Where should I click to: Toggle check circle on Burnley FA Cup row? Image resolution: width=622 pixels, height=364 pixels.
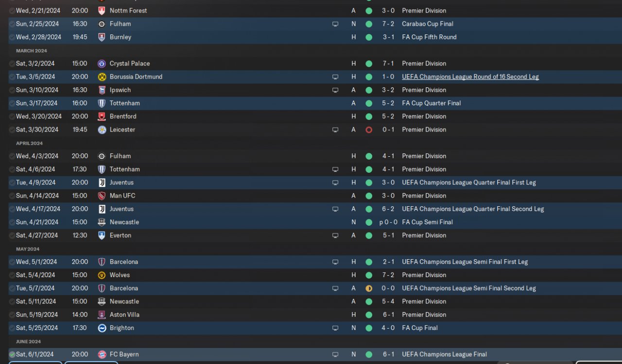tap(12, 37)
